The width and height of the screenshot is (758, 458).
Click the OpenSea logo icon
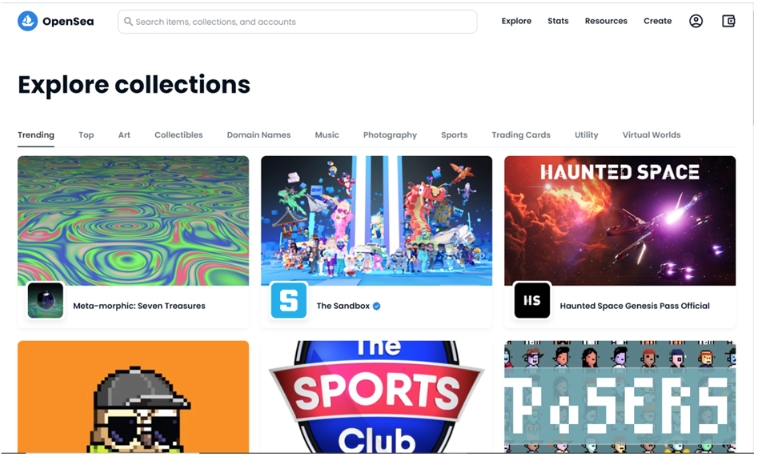tap(28, 21)
